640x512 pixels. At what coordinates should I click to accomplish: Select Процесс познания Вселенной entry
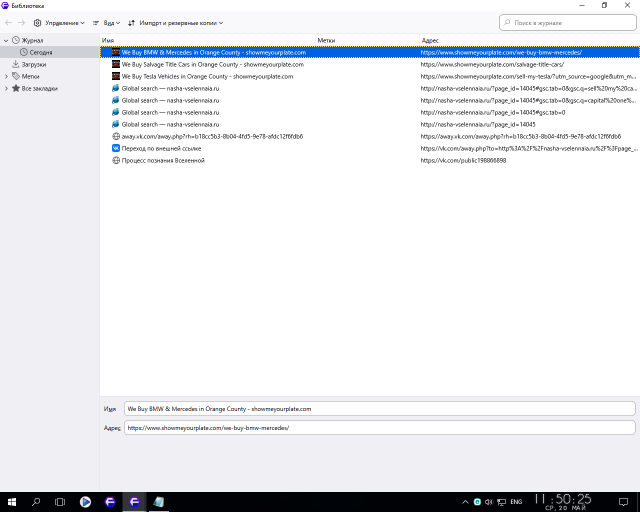click(x=370, y=160)
